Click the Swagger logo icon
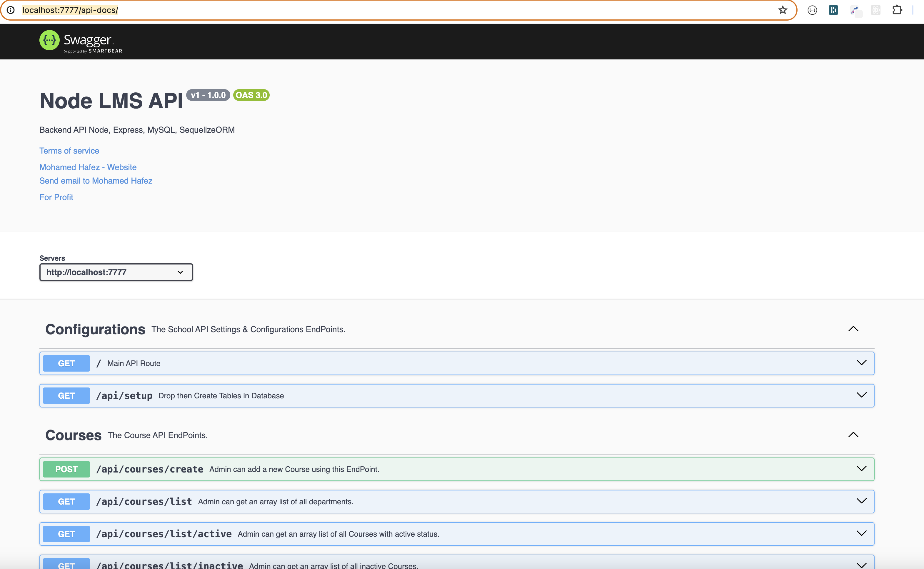The height and width of the screenshot is (569, 924). 49,40
